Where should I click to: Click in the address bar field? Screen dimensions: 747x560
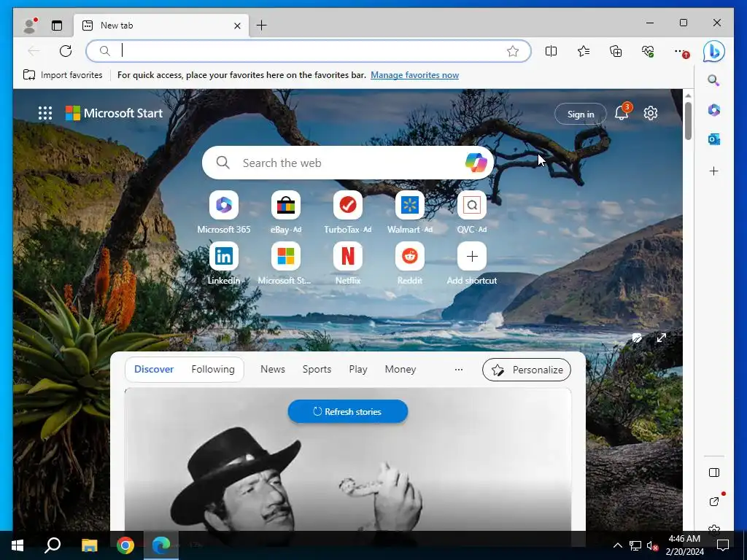click(309, 51)
